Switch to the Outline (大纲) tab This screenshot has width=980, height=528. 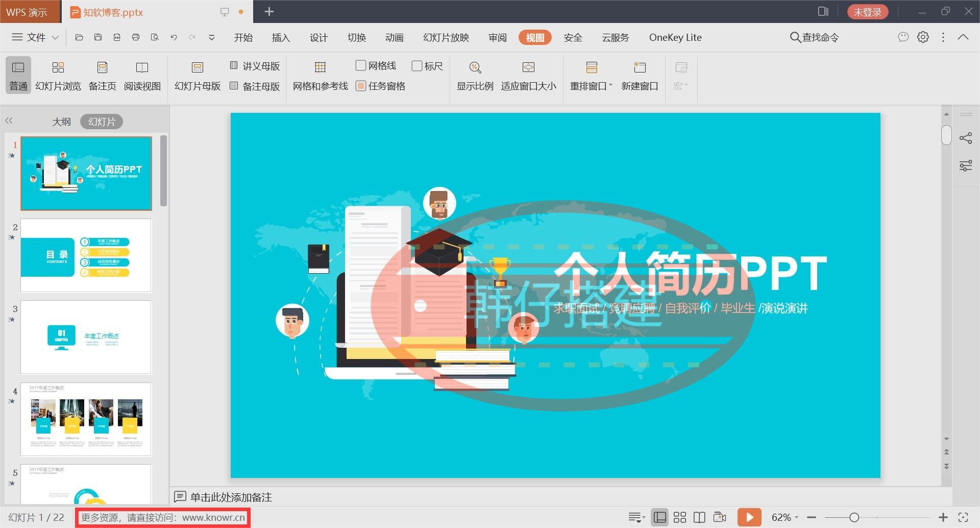click(61, 122)
